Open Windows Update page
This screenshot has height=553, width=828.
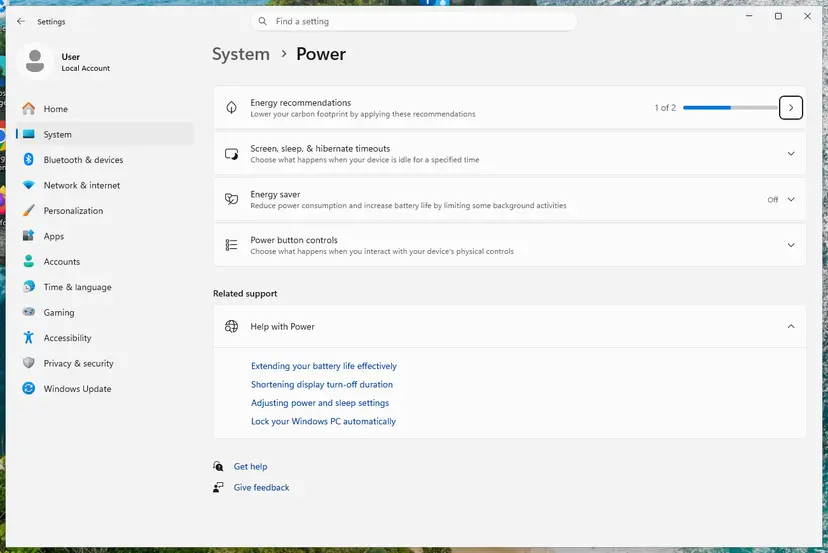[105, 388]
